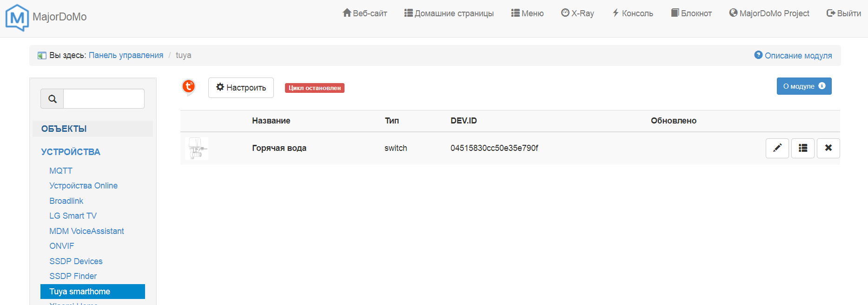Open the MajorDoMo Project link

(769, 13)
